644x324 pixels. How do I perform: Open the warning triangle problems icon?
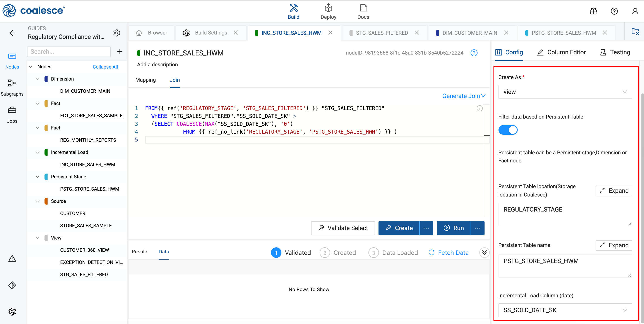point(12,258)
